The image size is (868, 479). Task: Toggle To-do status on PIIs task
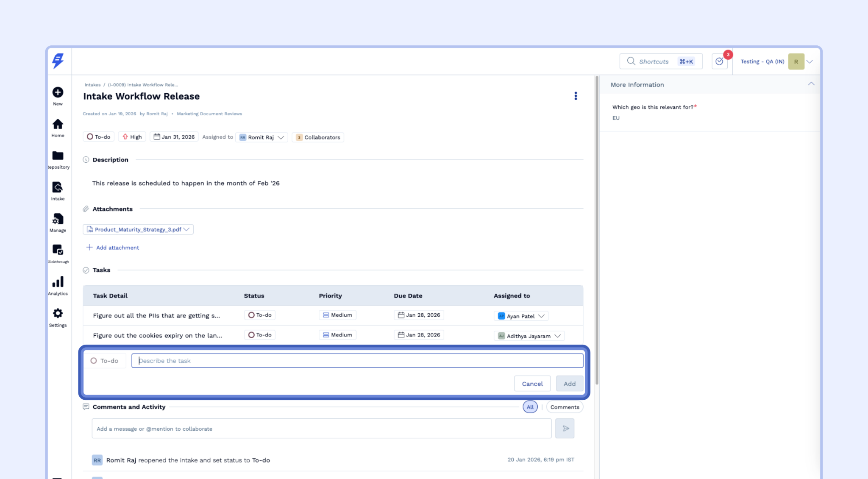(x=260, y=315)
